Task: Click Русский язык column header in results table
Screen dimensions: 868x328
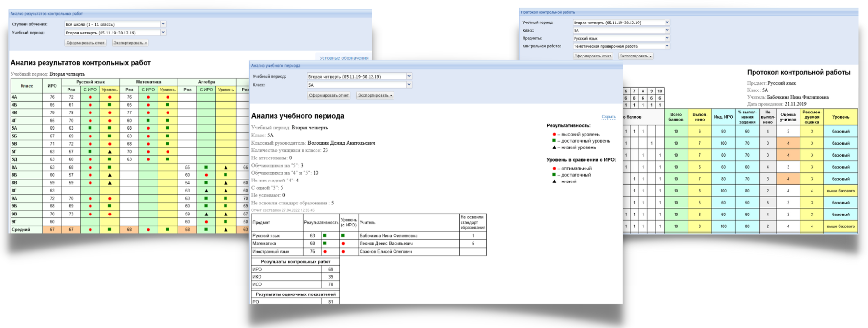Action: 90,82
